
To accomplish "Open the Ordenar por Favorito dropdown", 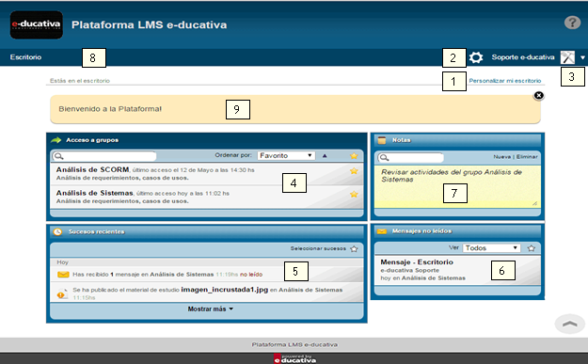I will tap(286, 155).
